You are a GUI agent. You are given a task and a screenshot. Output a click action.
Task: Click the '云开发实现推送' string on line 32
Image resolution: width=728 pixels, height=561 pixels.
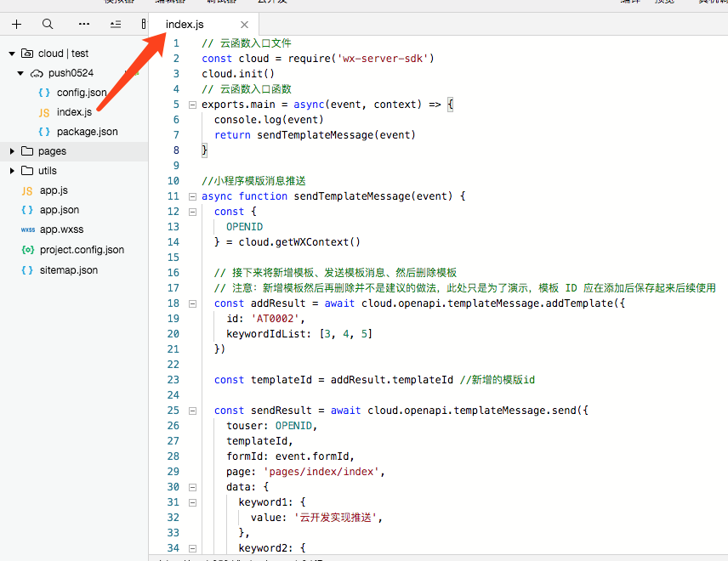pos(335,518)
